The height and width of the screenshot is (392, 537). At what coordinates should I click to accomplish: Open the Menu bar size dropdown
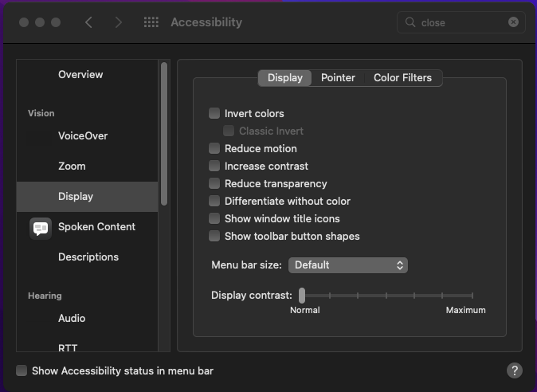[347, 265]
